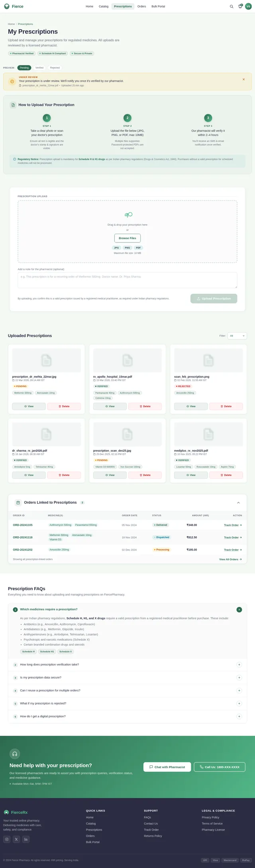Image resolution: width=255 pixels, height=868 pixels.
Task: Open the Catalog nav item
Action: click(x=104, y=6)
